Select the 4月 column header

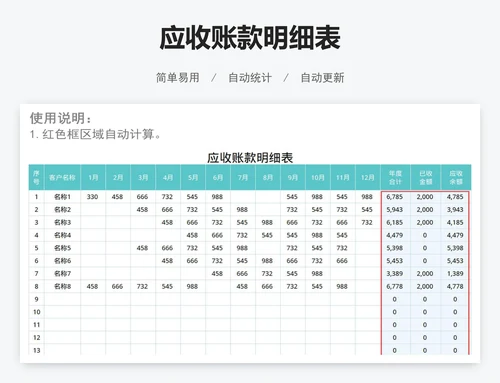(168, 177)
